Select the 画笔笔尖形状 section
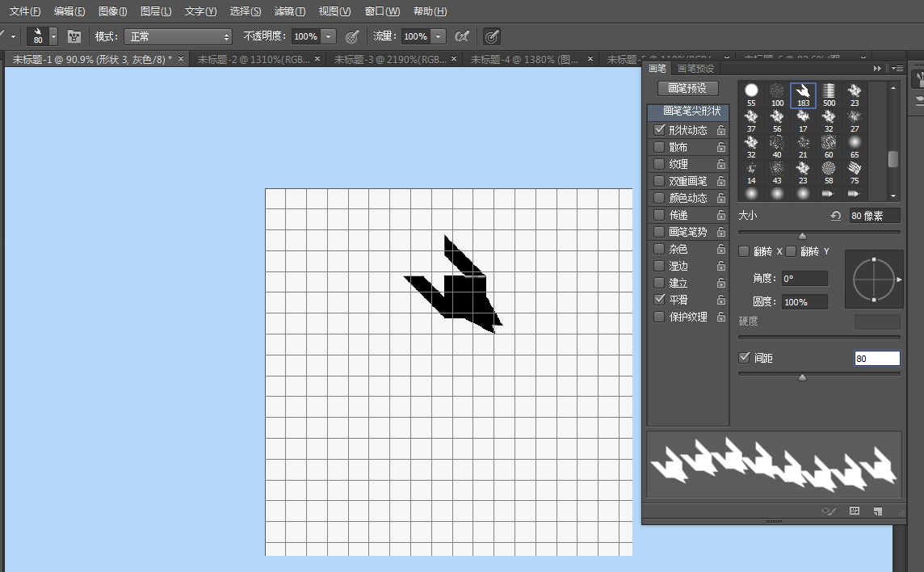This screenshot has height=572, width=924. tap(688, 111)
